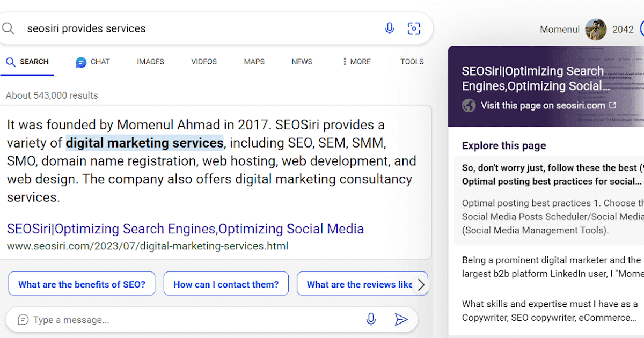Send the chat message with the paper plane icon
Screen dimensions: 644x338
[x=401, y=319]
